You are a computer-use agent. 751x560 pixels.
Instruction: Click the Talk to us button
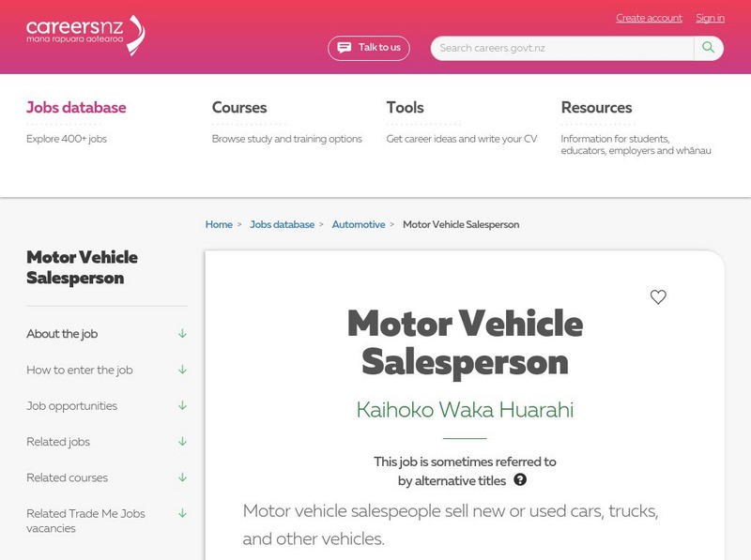(369, 46)
